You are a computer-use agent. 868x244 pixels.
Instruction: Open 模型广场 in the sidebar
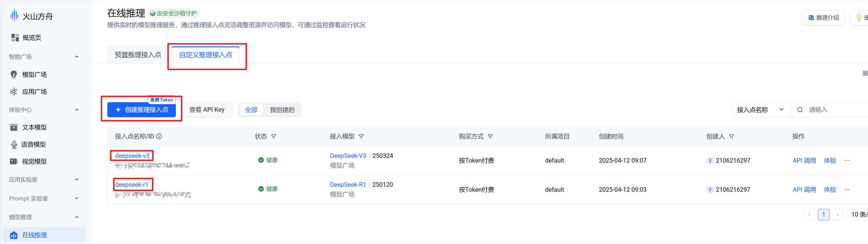[x=34, y=74]
